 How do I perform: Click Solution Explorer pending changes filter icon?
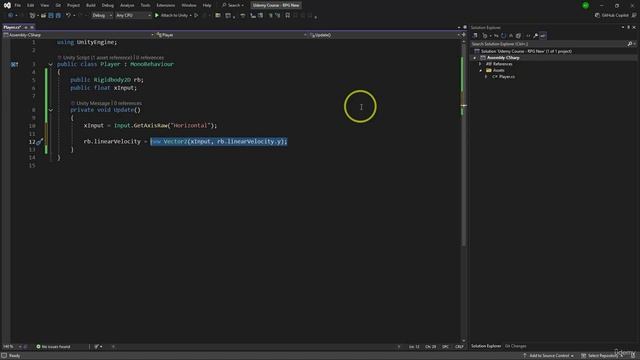(484, 36)
